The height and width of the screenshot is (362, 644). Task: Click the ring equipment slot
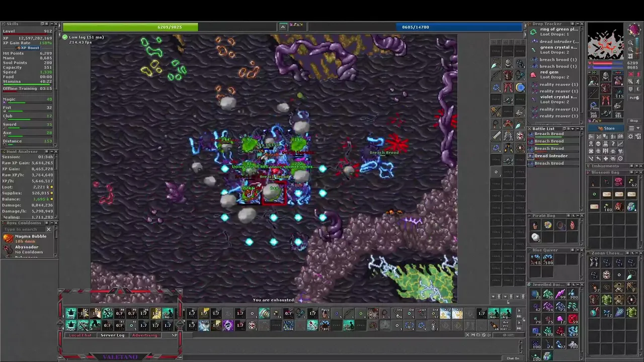[x=594, y=105]
